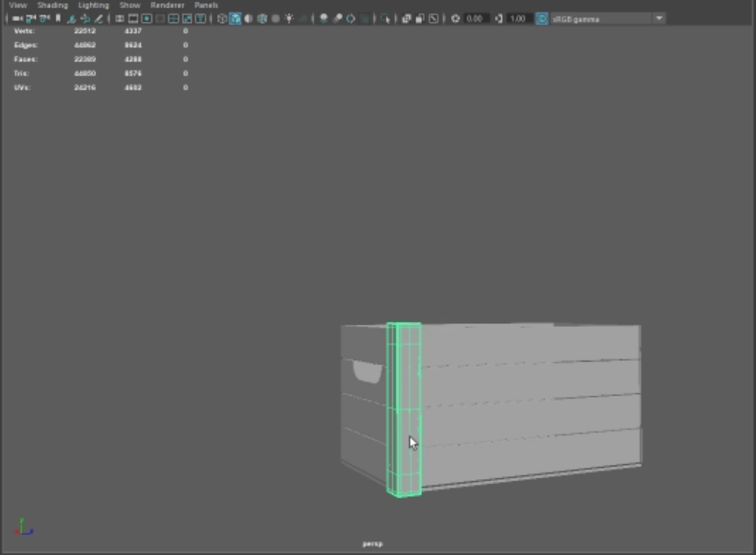Toggle the use all lights bulb icon
Image resolution: width=756 pixels, height=555 pixels.
point(289,19)
